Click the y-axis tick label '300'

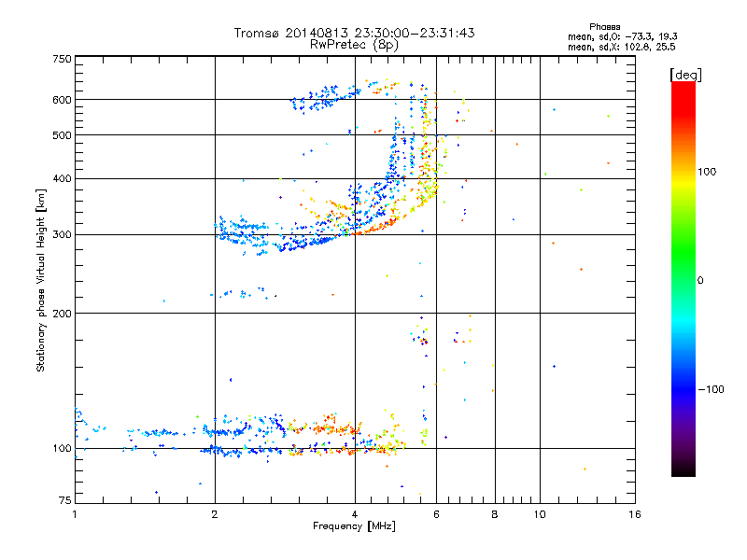(x=62, y=234)
